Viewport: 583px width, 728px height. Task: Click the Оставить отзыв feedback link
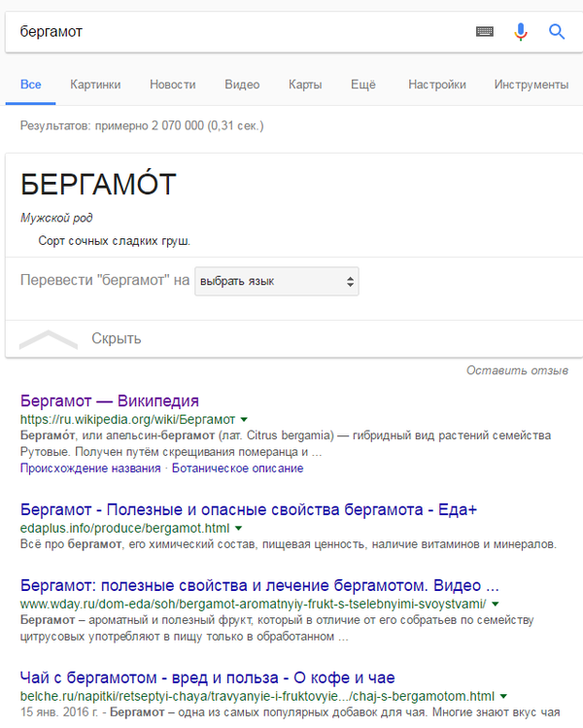coord(517,370)
